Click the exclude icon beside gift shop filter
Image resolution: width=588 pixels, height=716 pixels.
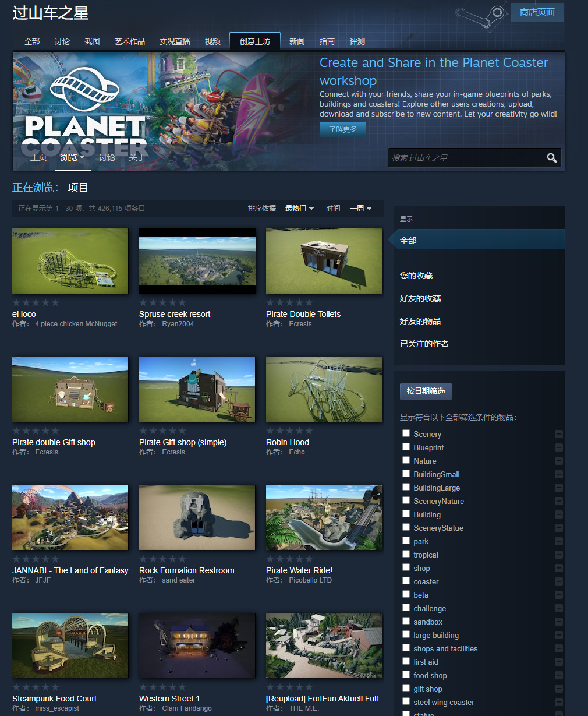tap(559, 689)
